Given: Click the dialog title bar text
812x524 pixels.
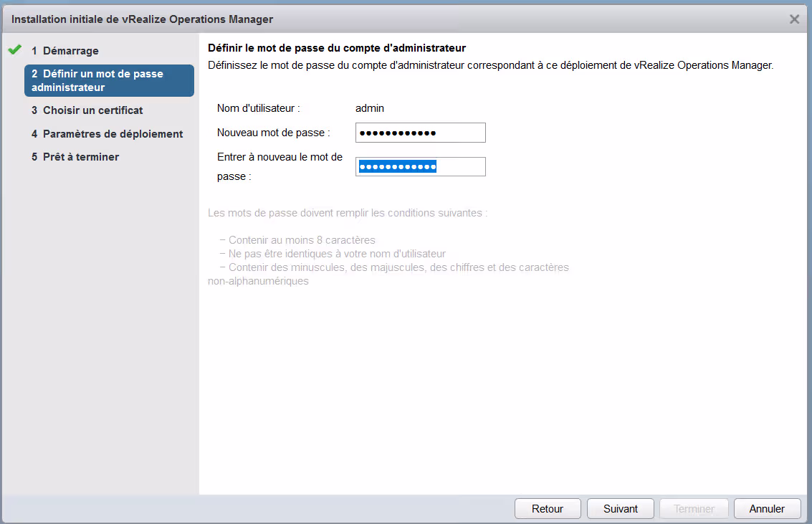Looking at the screenshot, I should 142,19.
